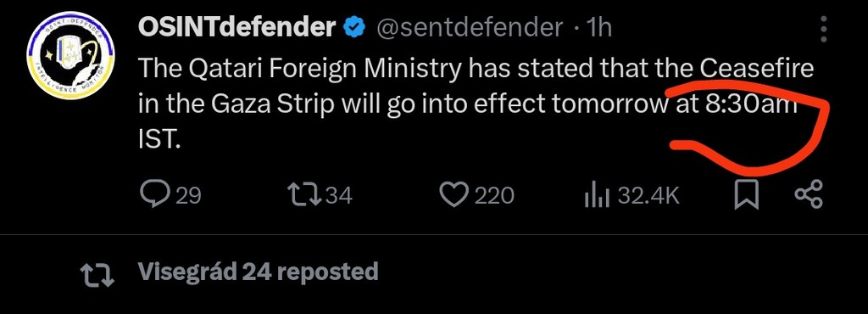Open the share icon on the tweet
Image resolution: width=868 pixels, height=314 pixels.
(809, 195)
